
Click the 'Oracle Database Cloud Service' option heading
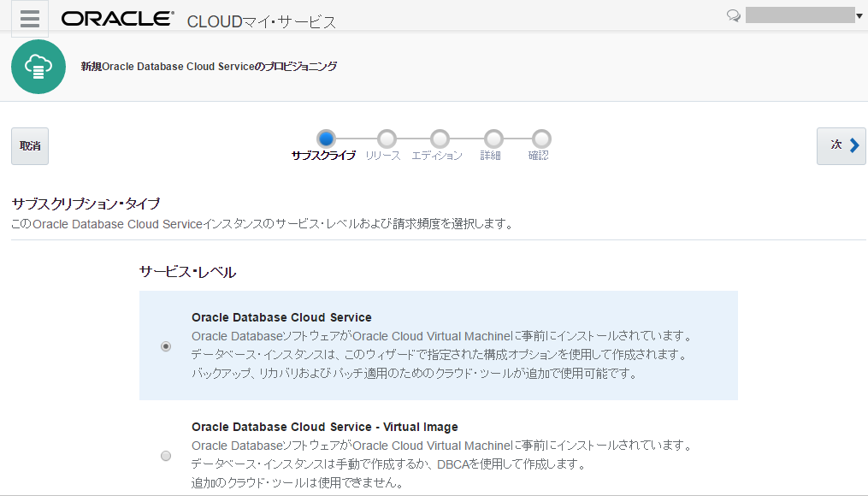[281, 317]
